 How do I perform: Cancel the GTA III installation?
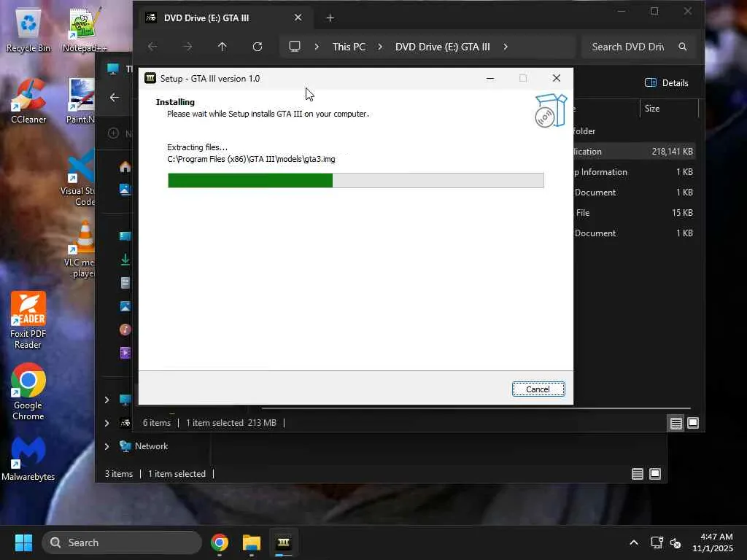click(538, 389)
